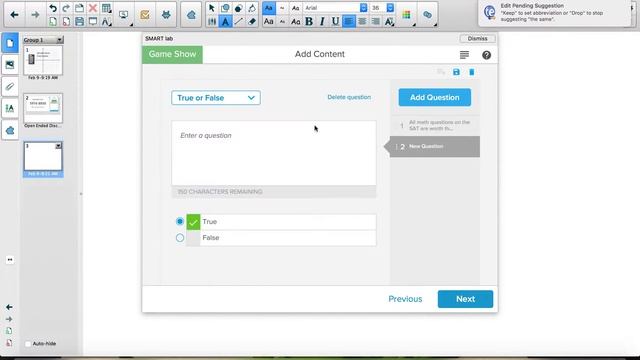Insert a table from the toolbar
The width and height of the screenshot is (640, 360).
pyautogui.click(x=106, y=8)
